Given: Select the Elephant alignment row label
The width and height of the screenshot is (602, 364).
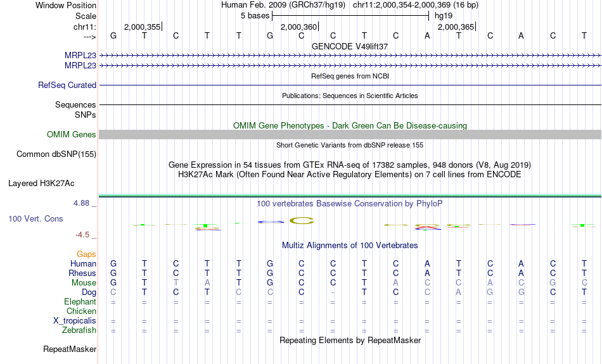Looking at the screenshot, I should pos(80,301).
